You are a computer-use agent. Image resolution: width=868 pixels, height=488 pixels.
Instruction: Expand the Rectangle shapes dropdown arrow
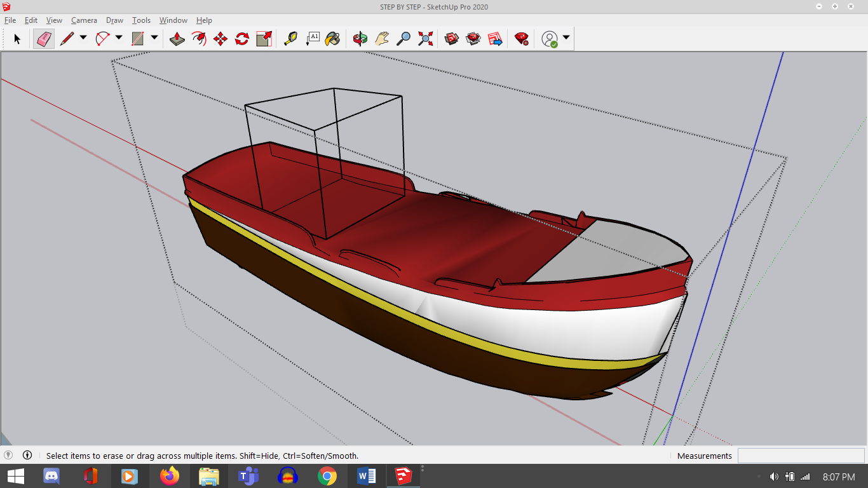[x=154, y=38]
